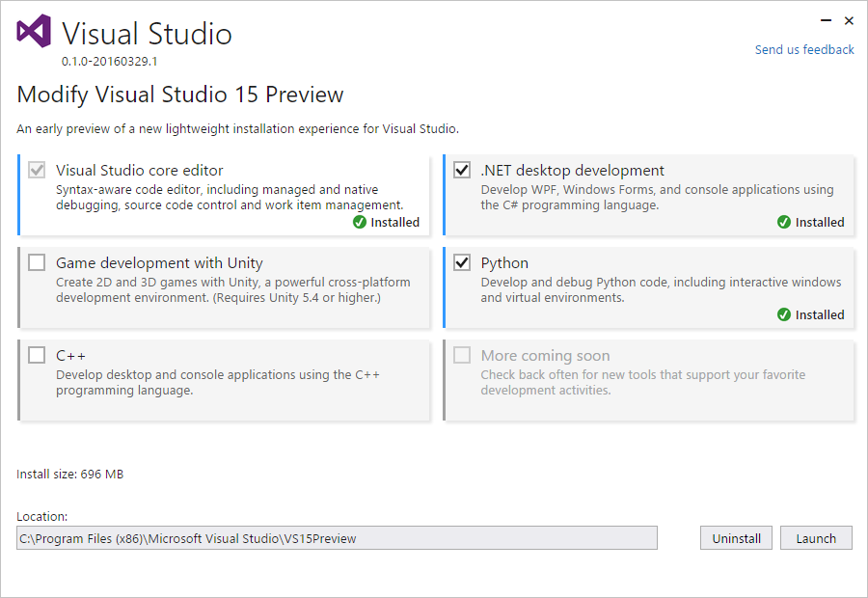Image resolution: width=868 pixels, height=598 pixels.
Task: Launch Visual Studio with the Launch button
Action: [816, 538]
